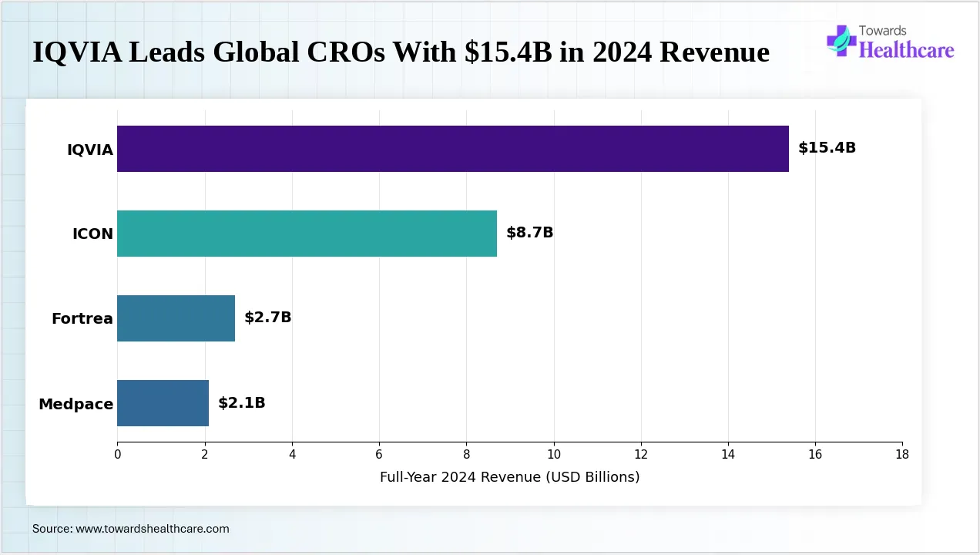The height and width of the screenshot is (555, 980).
Task: Select the Fortrea revenue bar
Action: point(176,318)
